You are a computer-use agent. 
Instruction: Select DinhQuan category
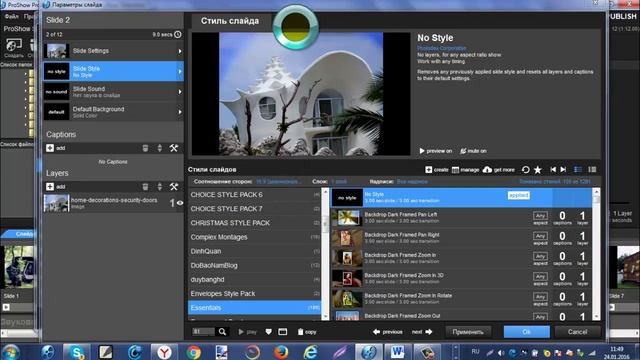(255, 251)
